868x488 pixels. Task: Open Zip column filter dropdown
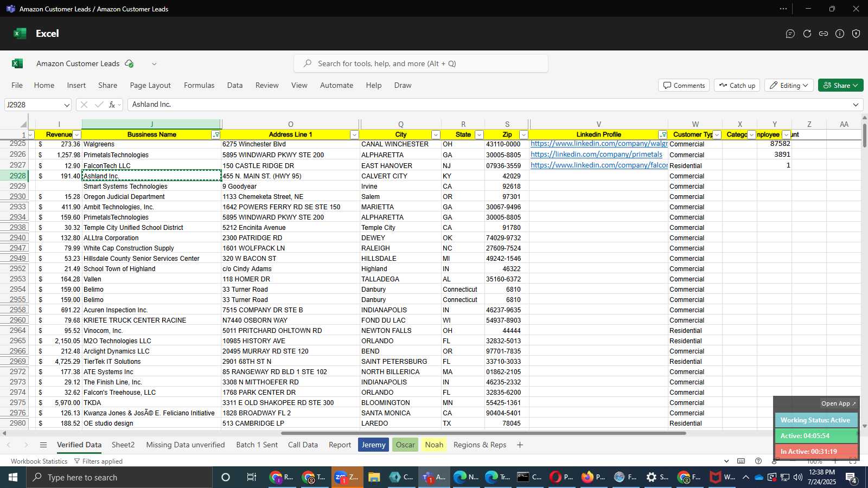(x=524, y=134)
